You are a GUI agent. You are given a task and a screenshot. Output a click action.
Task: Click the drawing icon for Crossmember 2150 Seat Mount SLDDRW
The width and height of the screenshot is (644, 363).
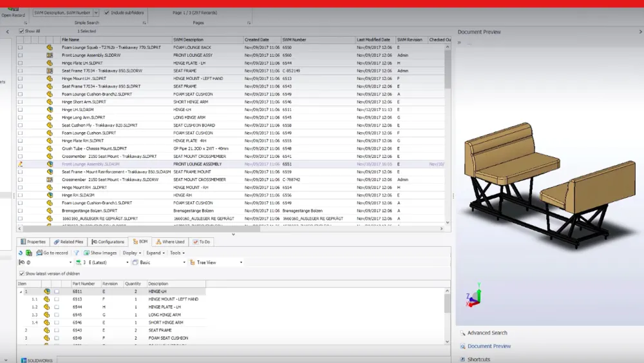point(50,180)
